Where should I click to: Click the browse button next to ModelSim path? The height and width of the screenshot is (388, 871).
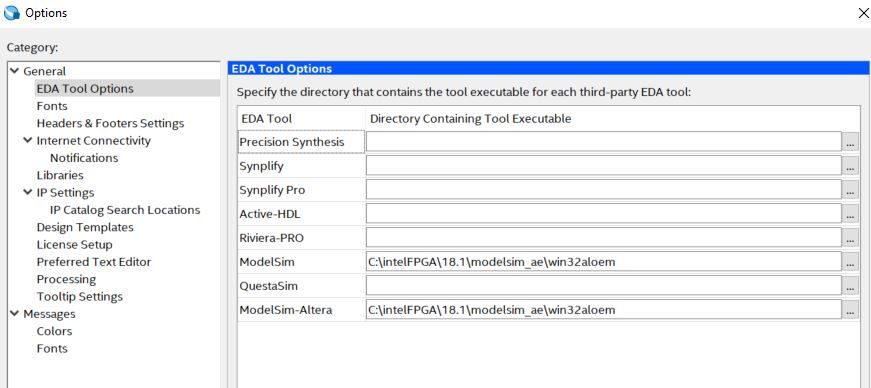pyautogui.click(x=850, y=262)
